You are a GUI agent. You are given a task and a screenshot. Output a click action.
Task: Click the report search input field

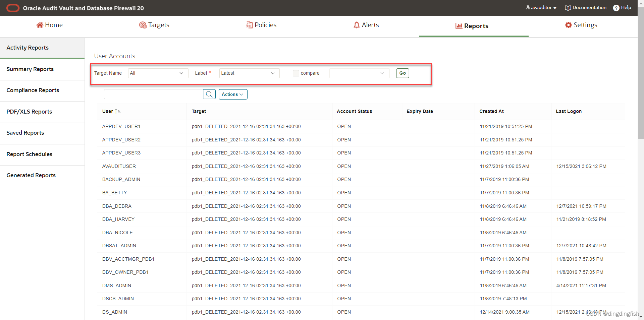[153, 94]
